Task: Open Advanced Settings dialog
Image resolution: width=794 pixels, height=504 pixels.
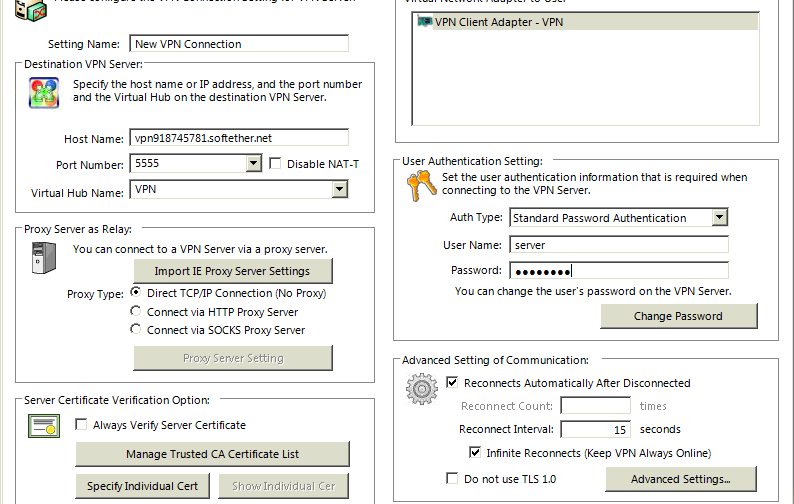Action: [681, 479]
